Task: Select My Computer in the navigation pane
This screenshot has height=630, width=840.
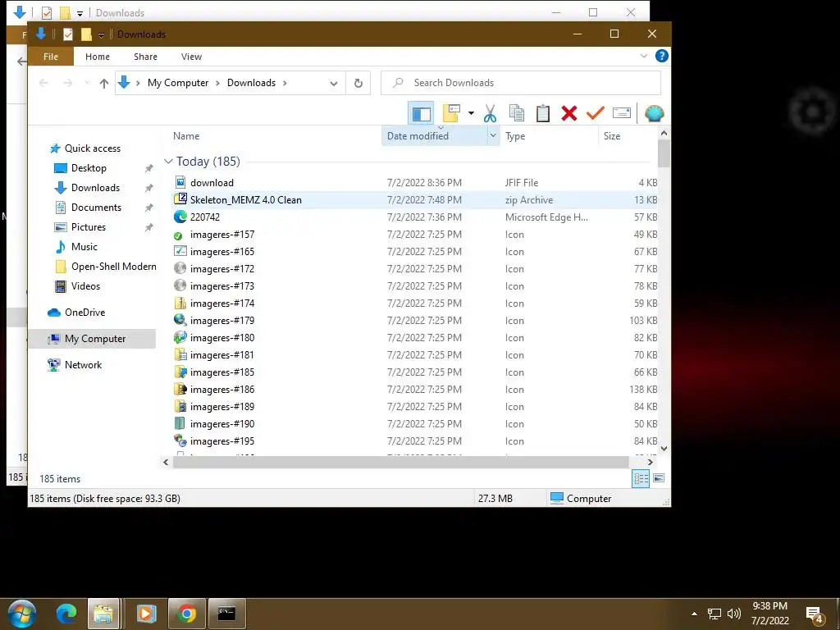Action: tap(95, 339)
